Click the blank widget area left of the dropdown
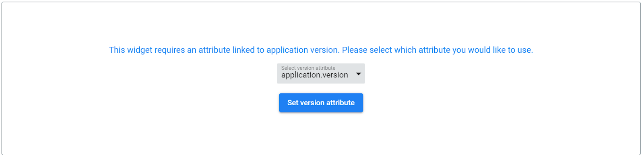The height and width of the screenshot is (158, 644). 139,73
